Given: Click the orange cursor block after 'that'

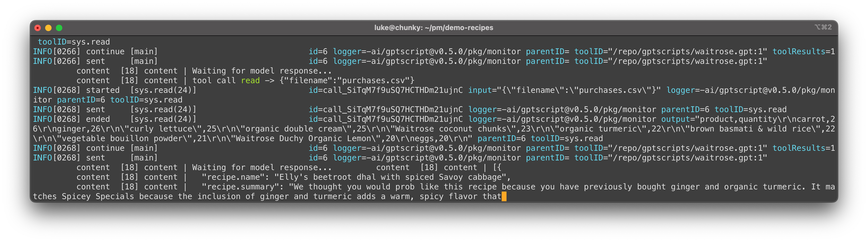Looking at the screenshot, I should [504, 197].
